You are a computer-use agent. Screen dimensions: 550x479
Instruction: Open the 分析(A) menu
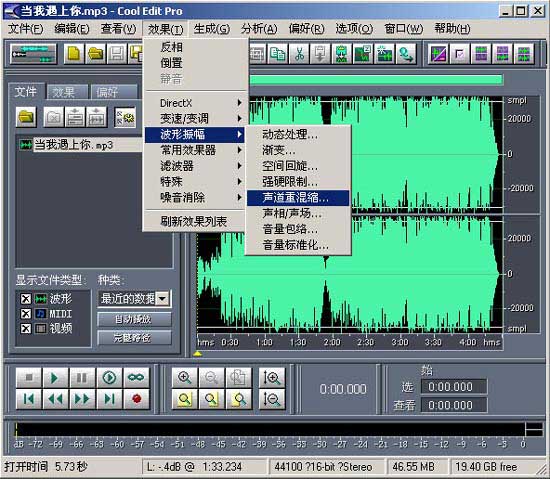click(x=259, y=29)
